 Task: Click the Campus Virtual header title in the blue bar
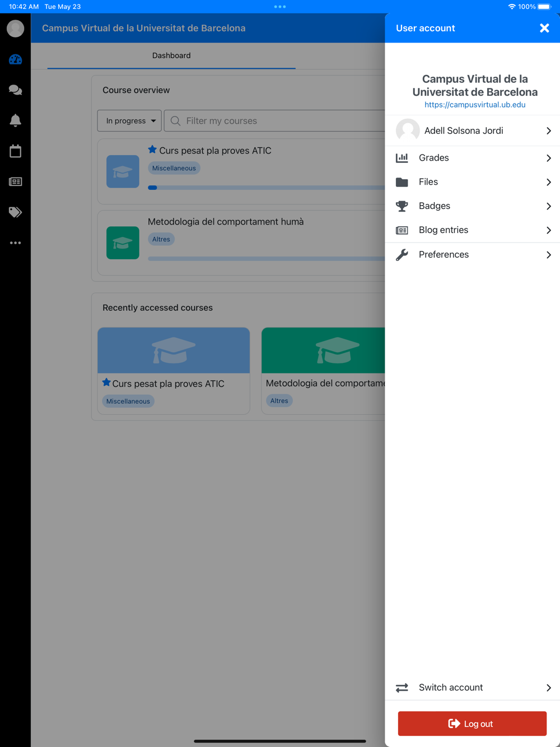click(144, 28)
